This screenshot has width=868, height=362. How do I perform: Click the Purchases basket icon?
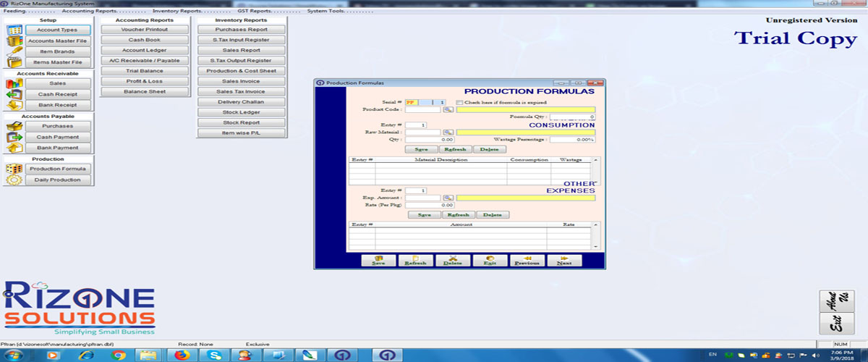click(14, 126)
